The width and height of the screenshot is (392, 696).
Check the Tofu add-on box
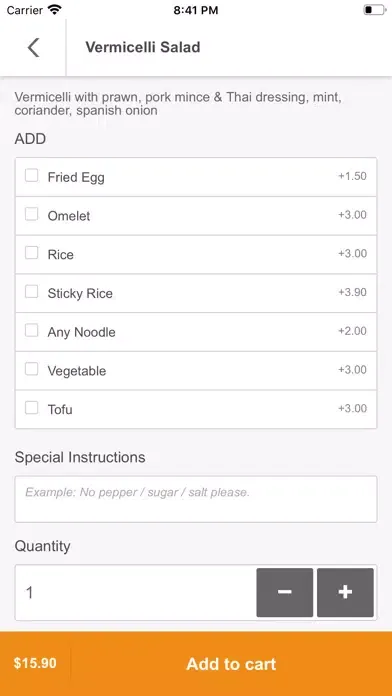[31, 407]
